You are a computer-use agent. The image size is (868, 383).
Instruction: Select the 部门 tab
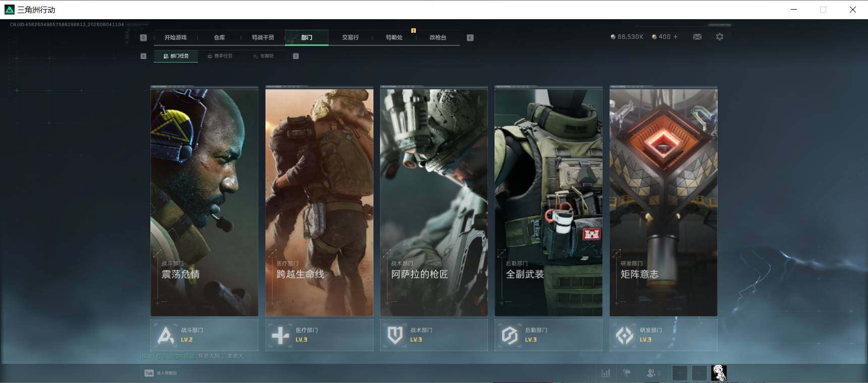pos(306,37)
